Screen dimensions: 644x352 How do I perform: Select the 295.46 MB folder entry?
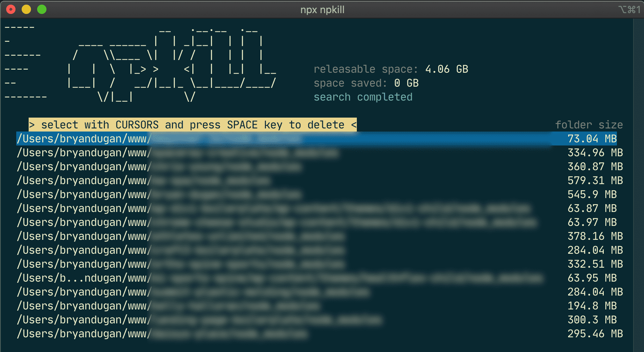[320, 334]
